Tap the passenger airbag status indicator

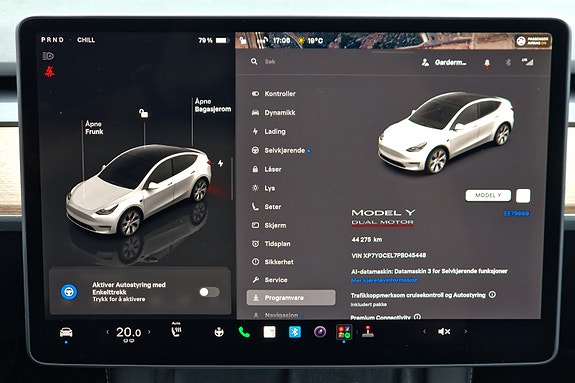click(x=532, y=41)
